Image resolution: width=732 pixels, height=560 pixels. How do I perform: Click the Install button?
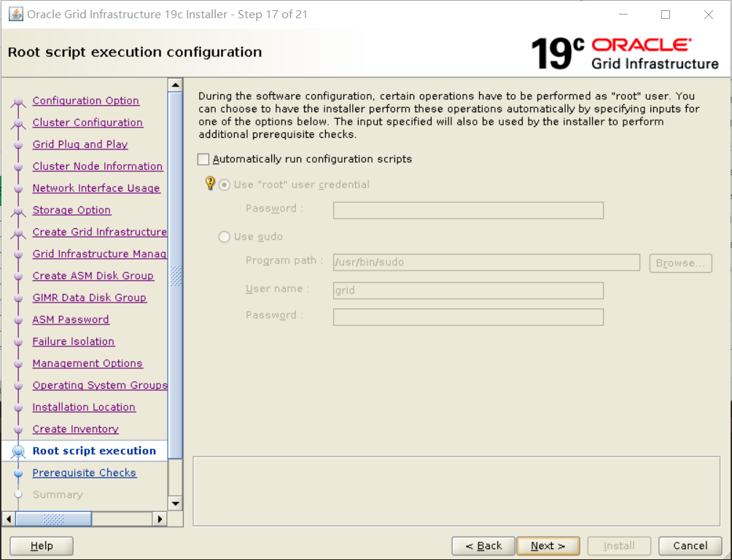pyautogui.click(x=619, y=545)
